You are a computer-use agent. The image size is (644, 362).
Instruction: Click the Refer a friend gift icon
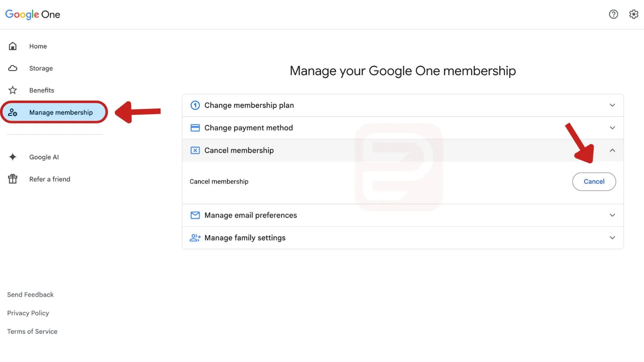(x=13, y=179)
